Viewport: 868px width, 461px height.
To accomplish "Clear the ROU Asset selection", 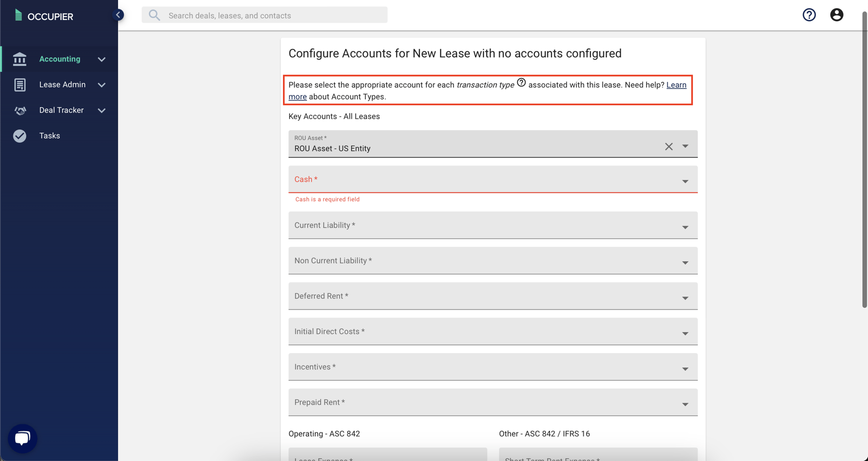I will [669, 147].
